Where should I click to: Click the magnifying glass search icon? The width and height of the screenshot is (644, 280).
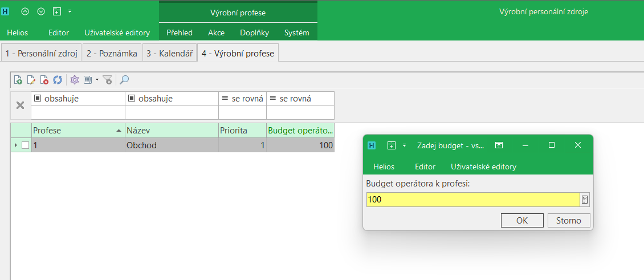(x=124, y=80)
